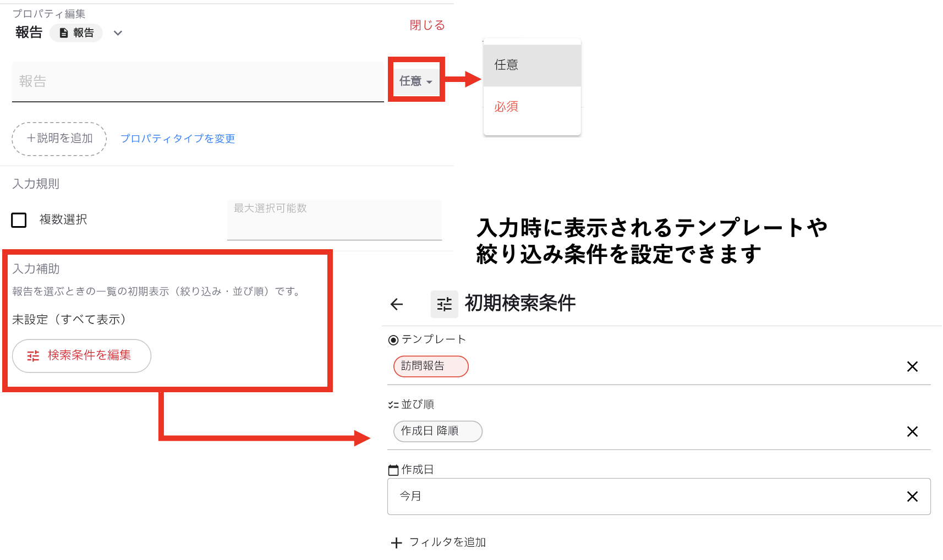
Task: Open the 今月 created-date select box
Action: (x=659, y=496)
